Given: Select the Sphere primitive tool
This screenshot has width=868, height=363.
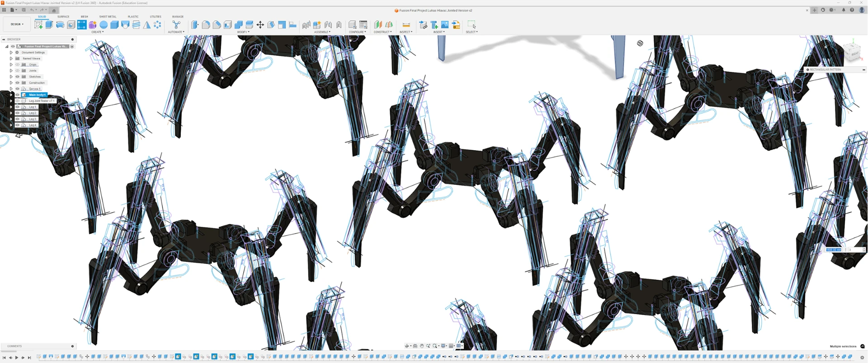Looking at the screenshot, I should click(x=104, y=25).
